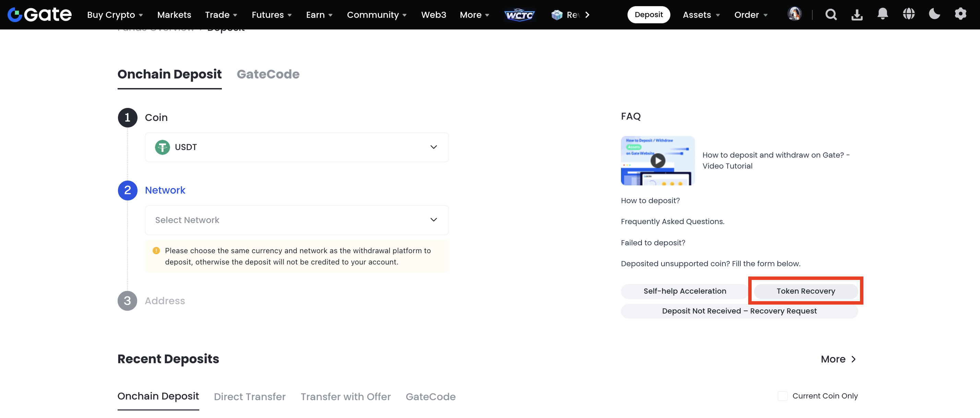Select the Direct Transfer tab

250,397
